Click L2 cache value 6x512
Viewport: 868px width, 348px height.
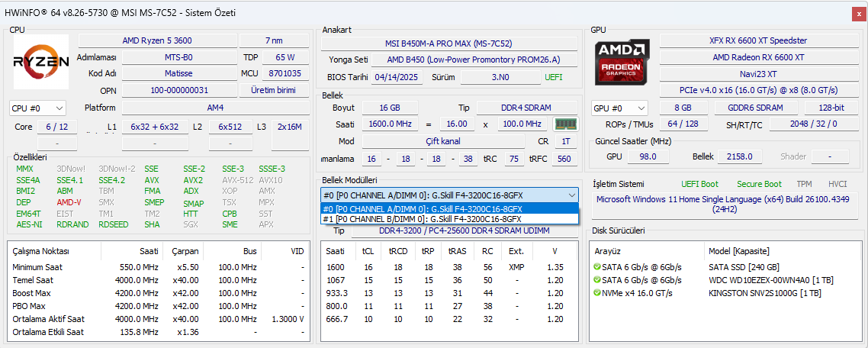pyautogui.click(x=230, y=127)
